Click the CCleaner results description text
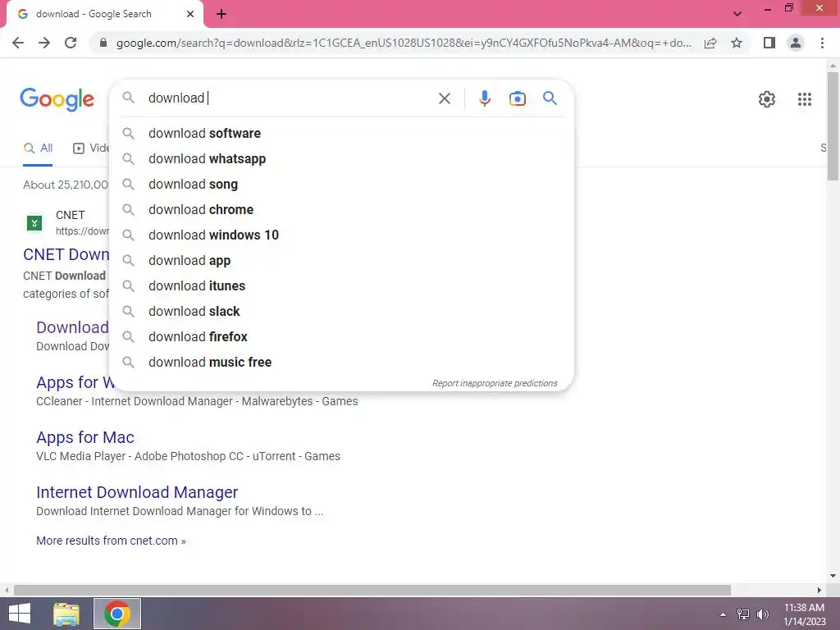 [197, 402]
